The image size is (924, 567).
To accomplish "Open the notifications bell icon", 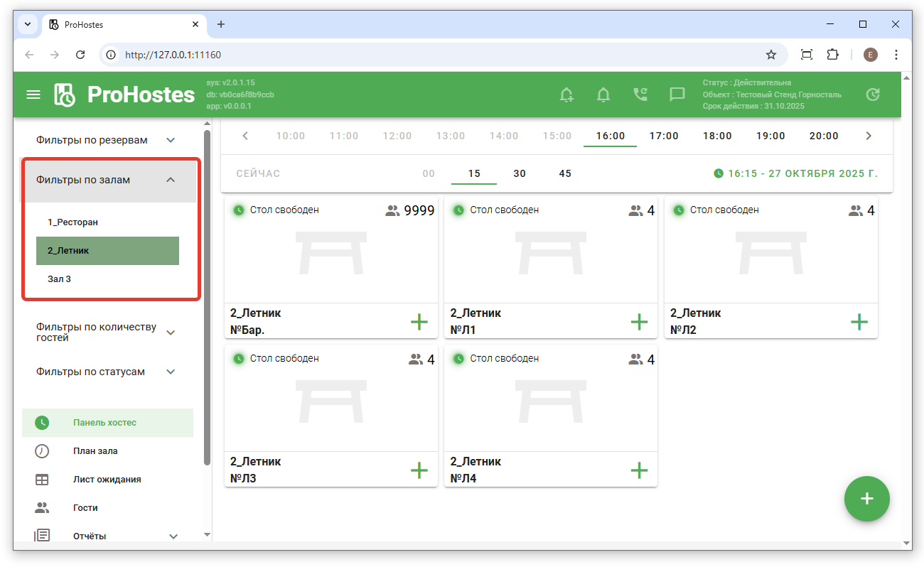I will (603, 94).
